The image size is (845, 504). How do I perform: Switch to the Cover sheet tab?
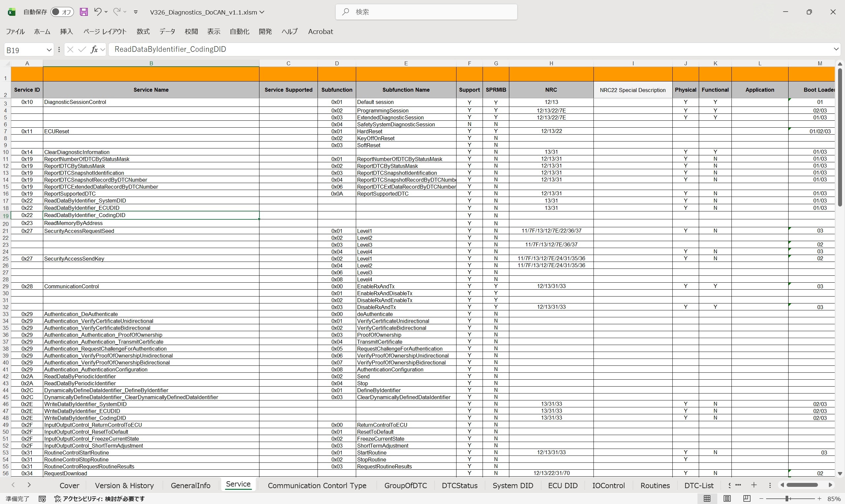tap(69, 486)
